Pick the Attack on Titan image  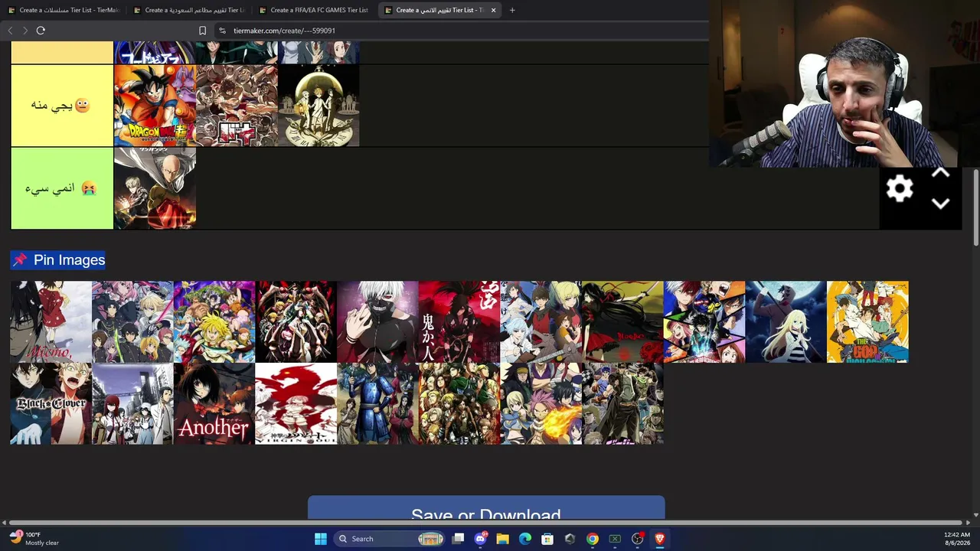tap(459, 403)
